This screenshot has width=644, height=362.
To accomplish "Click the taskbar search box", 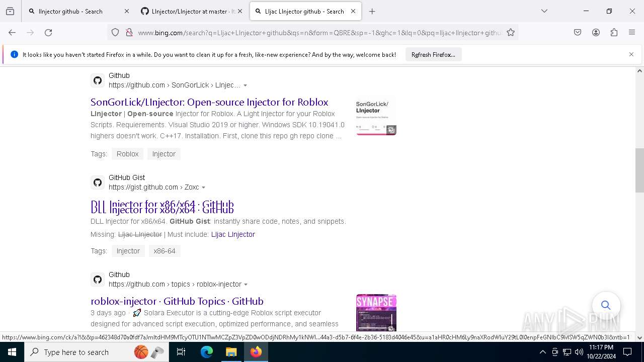I will 97,352.
